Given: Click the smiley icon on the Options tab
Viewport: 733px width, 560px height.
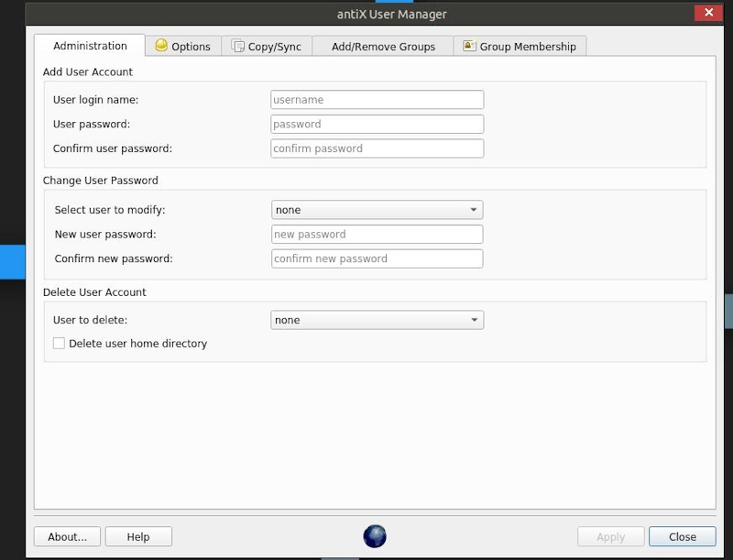Looking at the screenshot, I should click(162, 45).
